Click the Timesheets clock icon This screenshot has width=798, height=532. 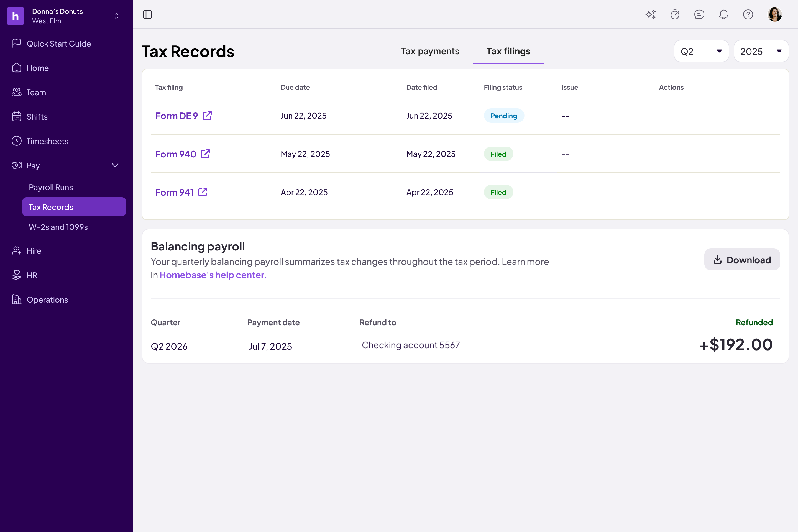pyautogui.click(x=16, y=141)
